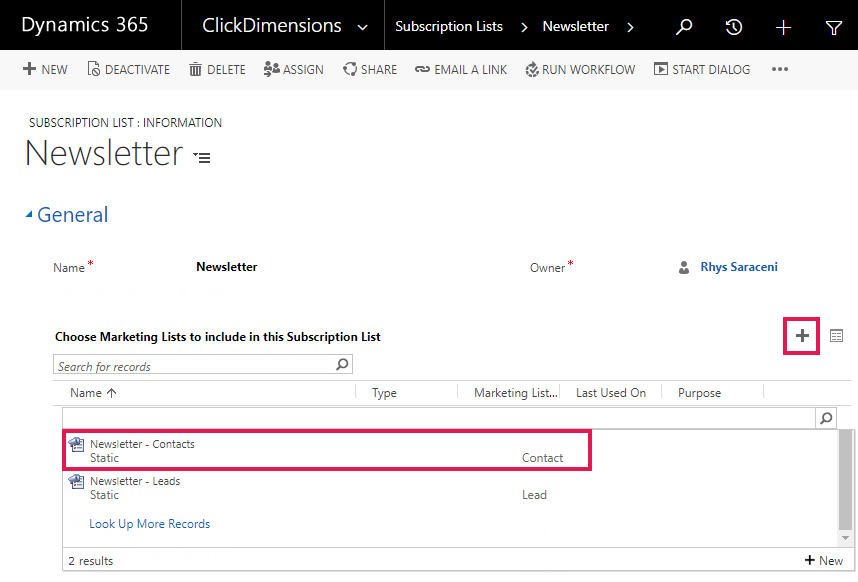Viewport: 858px width, 582px height.
Task: Go to Subscription Lists breadcrumb
Action: tap(449, 26)
